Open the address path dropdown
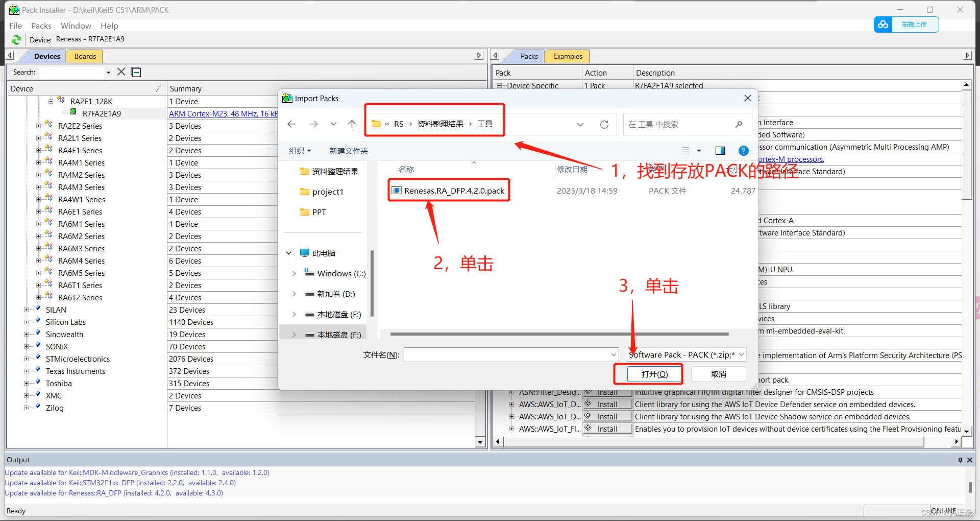Screen dimensions: 980x521 tap(580, 124)
